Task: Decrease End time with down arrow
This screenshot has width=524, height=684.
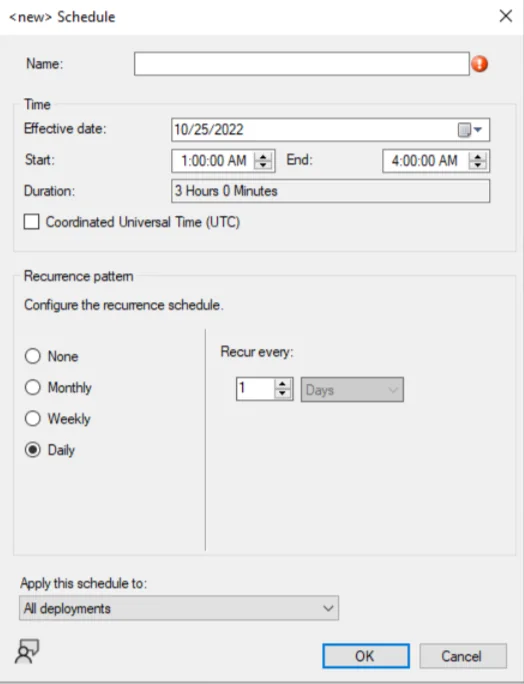Action: pos(478,165)
